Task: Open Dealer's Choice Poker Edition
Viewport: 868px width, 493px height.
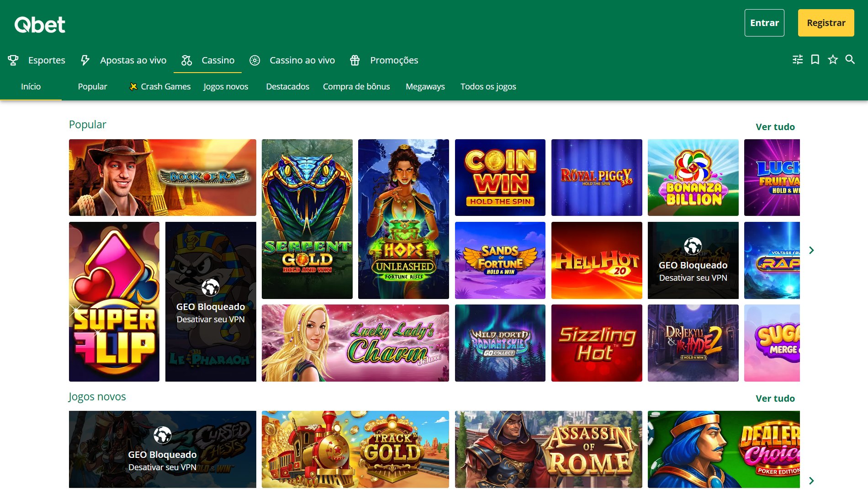Action: (x=724, y=449)
